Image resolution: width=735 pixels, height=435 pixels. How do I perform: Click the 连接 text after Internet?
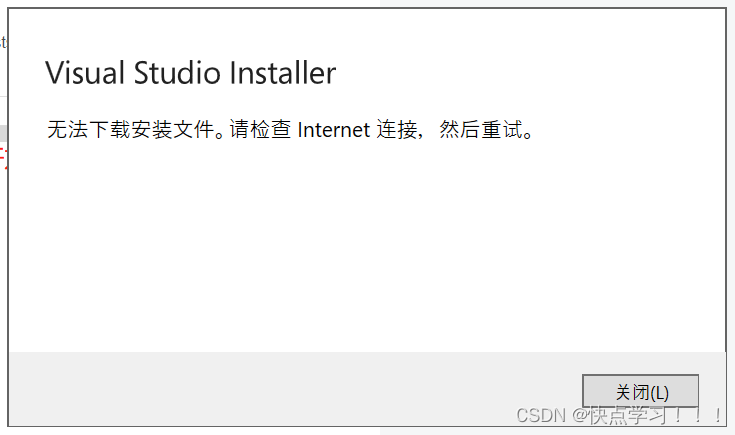click(397, 129)
